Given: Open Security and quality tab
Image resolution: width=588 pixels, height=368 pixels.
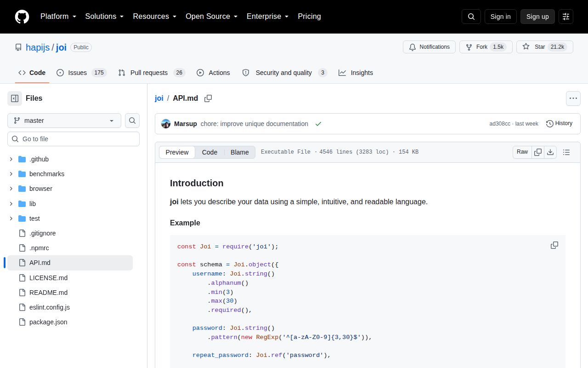Looking at the screenshot, I should point(284,73).
